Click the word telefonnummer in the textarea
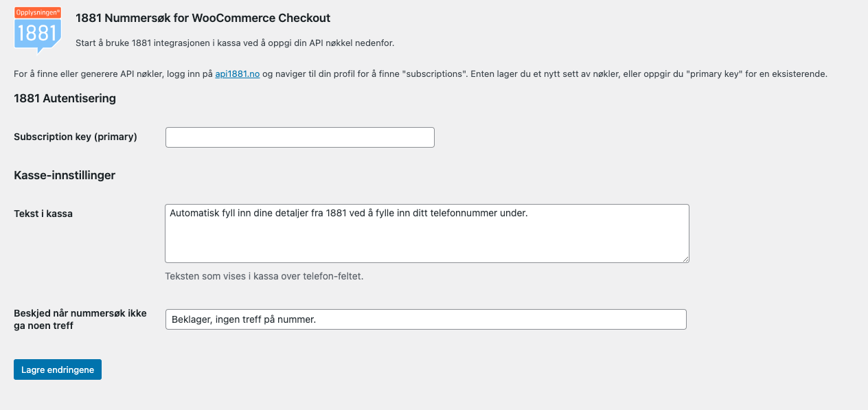The width and height of the screenshot is (868, 410). tap(461, 213)
